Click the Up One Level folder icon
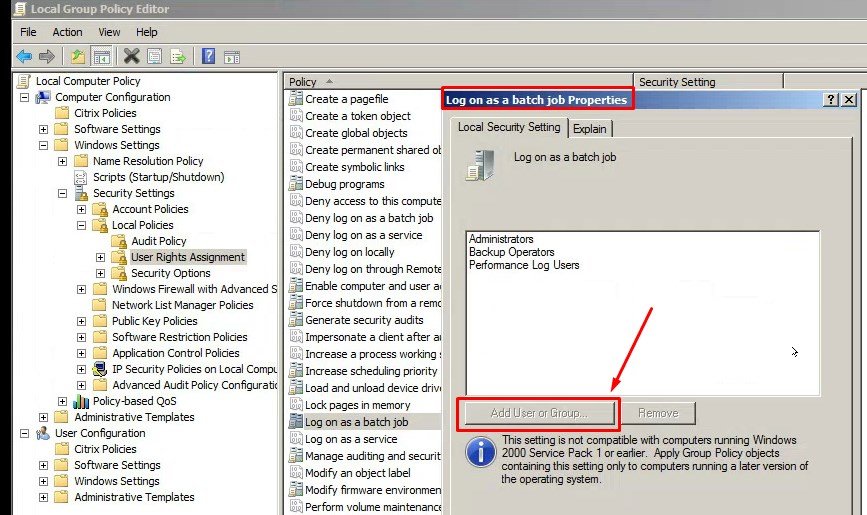Screen dimensions: 867x515 (78, 56)
